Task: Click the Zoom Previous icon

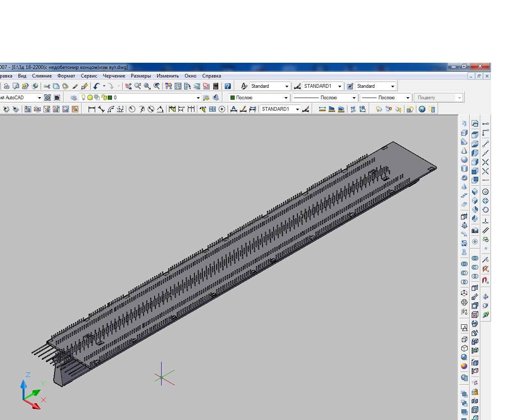Action: click(157, 86)
